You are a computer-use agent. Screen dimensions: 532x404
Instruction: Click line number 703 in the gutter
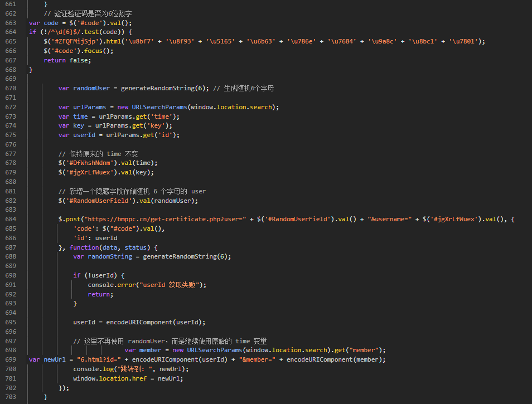pos(11,397)
